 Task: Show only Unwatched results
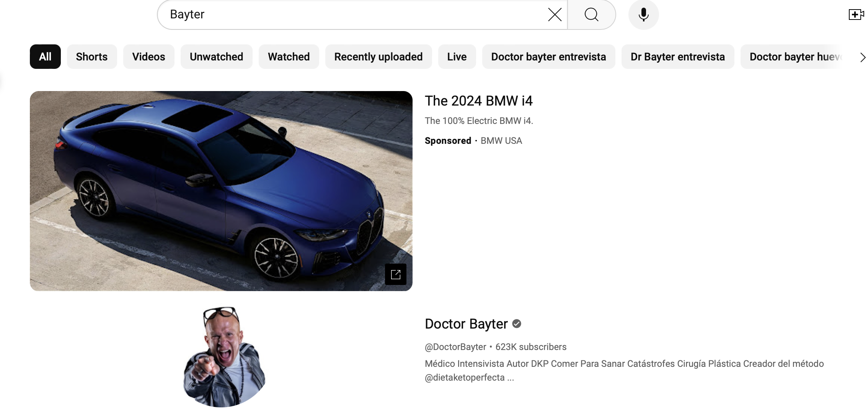216,57
